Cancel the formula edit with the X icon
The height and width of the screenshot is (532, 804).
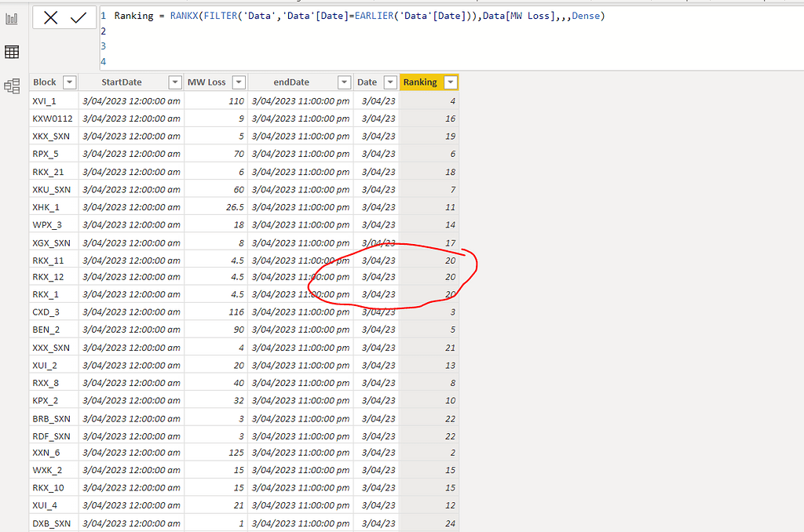tap(50, 19)
